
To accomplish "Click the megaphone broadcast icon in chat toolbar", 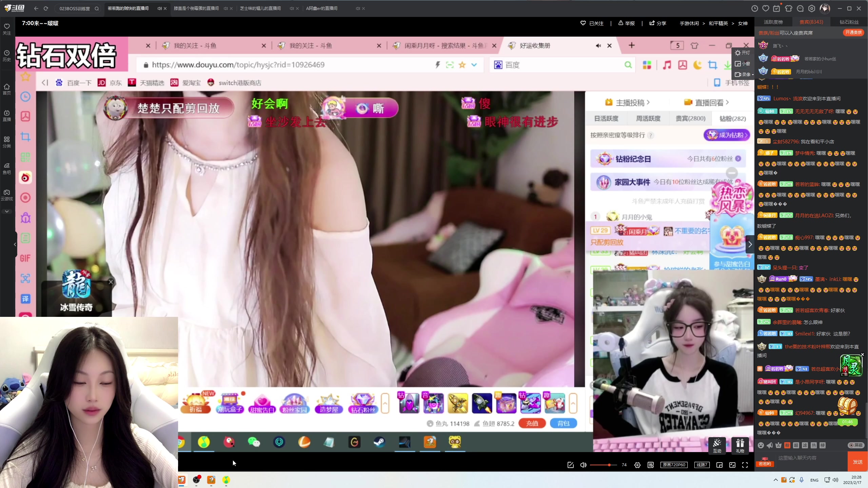I will coord(770,445).
